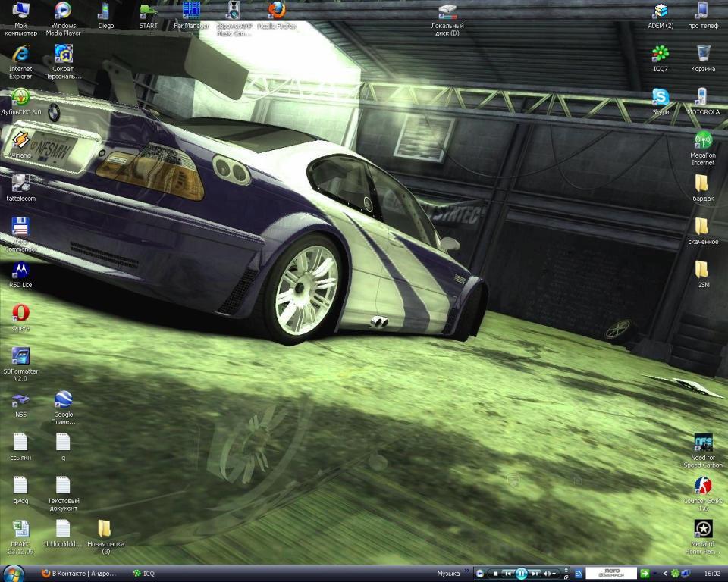
Task: Launch Internet Explorer from the desktop
Action: coord(20,61)
